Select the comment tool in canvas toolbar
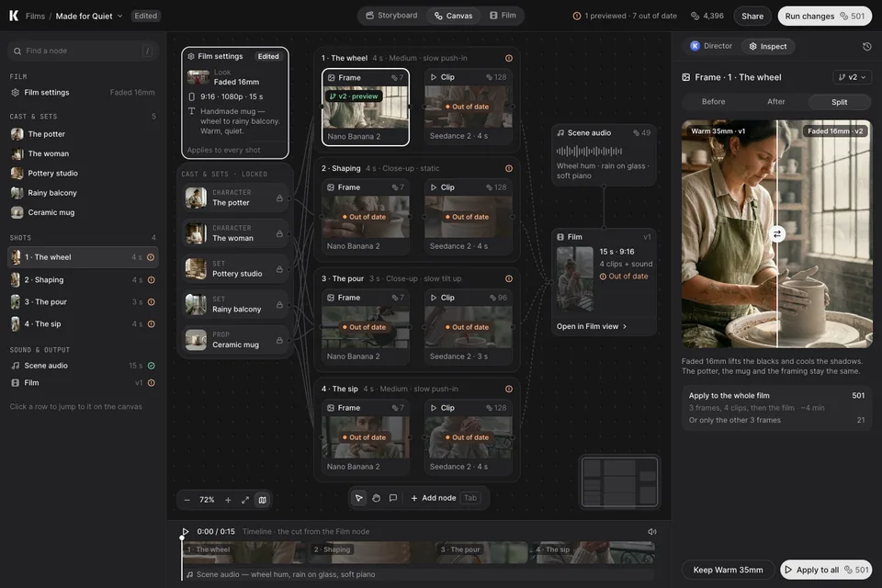Image resolution: width=882 pixels, height=588 pixels. [x=393, y=498]
